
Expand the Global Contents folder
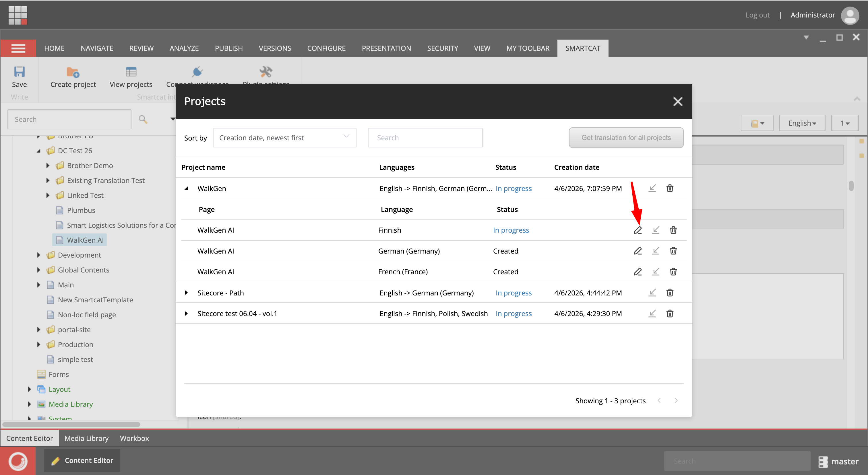click(39, 270)
